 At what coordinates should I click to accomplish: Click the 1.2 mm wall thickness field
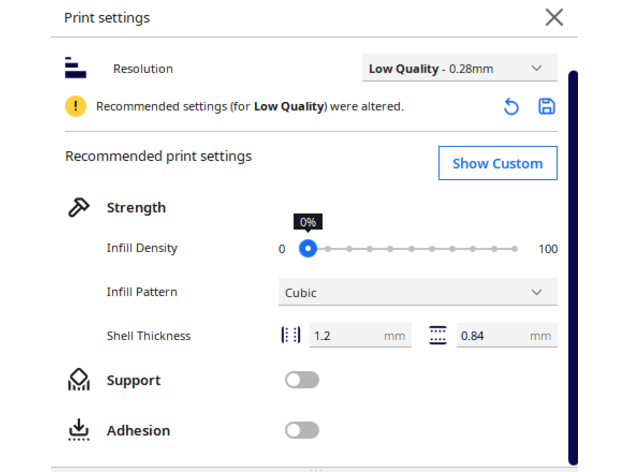pos(346,336)
